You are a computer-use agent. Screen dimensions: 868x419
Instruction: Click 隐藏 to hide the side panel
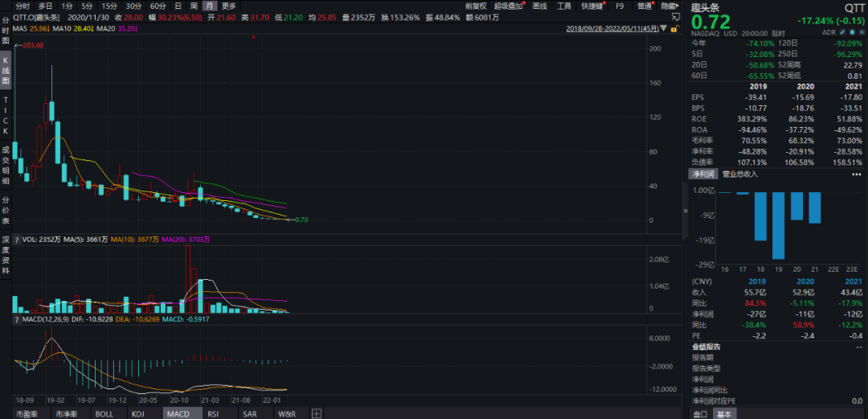click(669, 6)
